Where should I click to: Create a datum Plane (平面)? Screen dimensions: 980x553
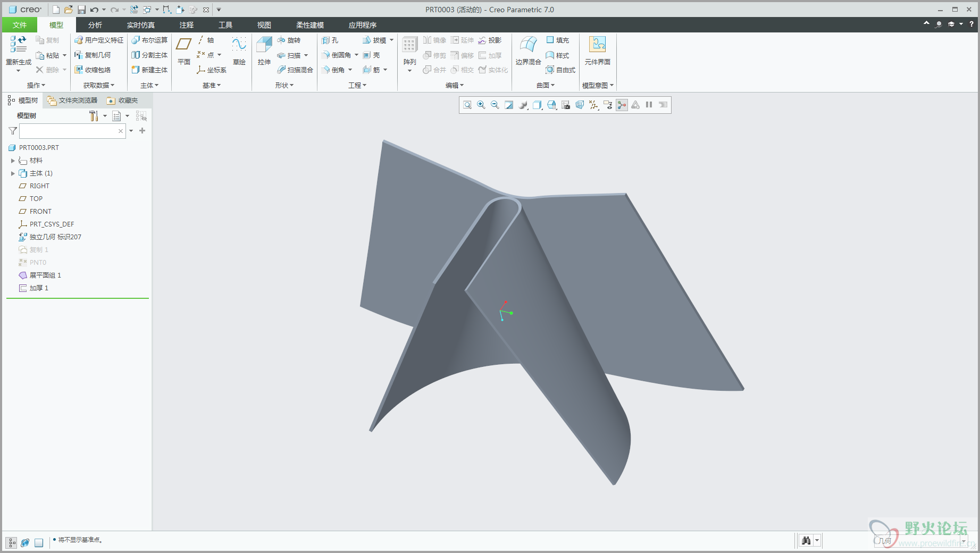(x=184, y=52)
